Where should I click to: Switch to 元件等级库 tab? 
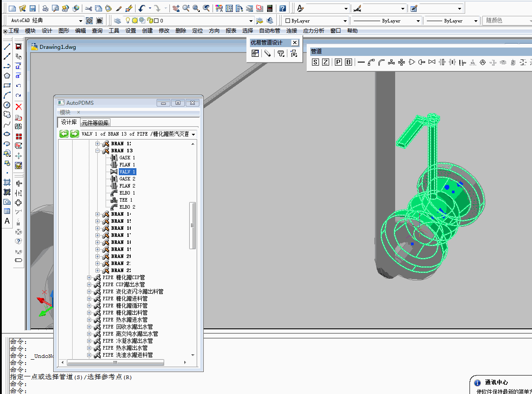[95, 123]
